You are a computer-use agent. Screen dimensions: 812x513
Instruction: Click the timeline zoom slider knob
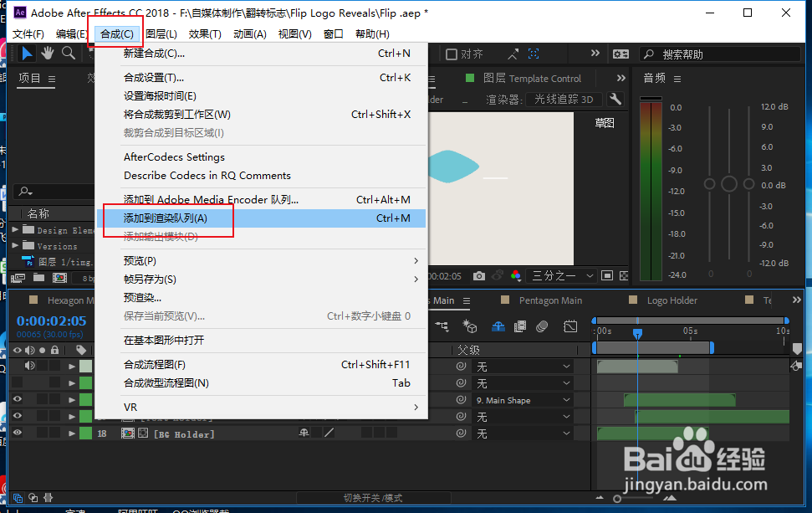tap(617, 499)
